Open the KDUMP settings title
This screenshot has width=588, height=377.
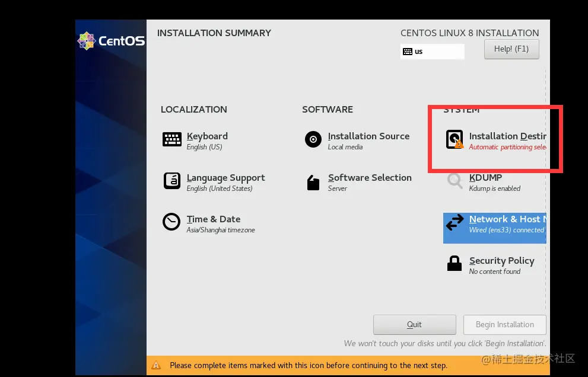[x=485, y=178]
